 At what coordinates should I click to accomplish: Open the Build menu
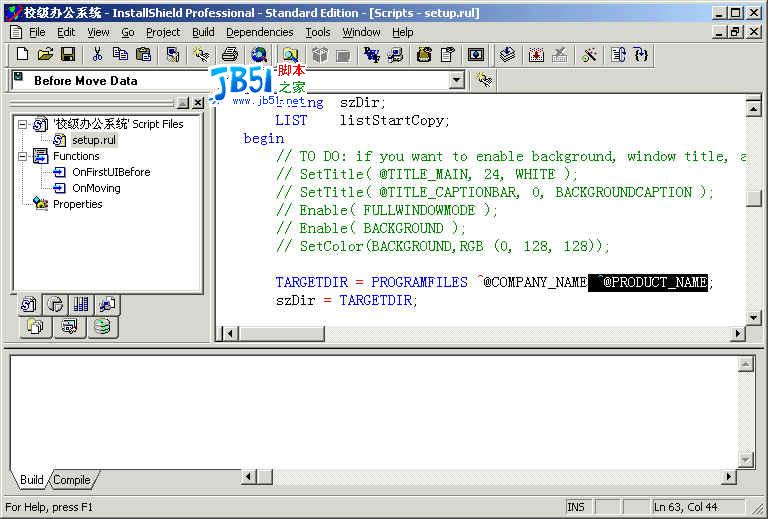tap(203, 32)
